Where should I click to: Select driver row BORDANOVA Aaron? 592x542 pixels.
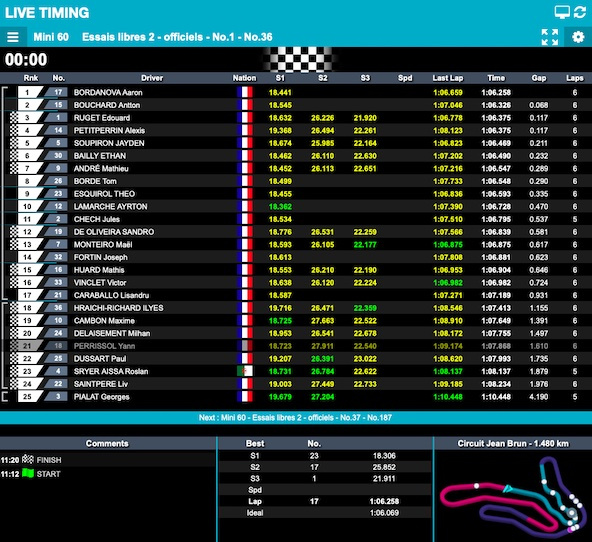(x=296, y=92)
